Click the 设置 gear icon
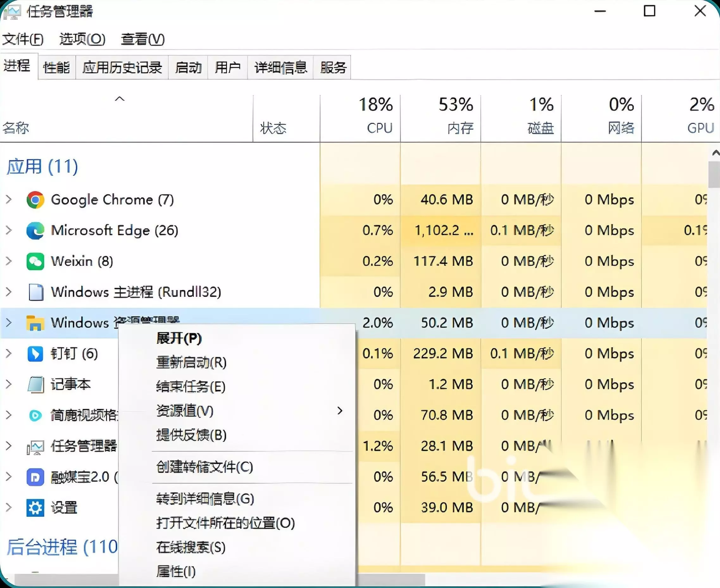The image size is (720, 588). coord(35,507)
